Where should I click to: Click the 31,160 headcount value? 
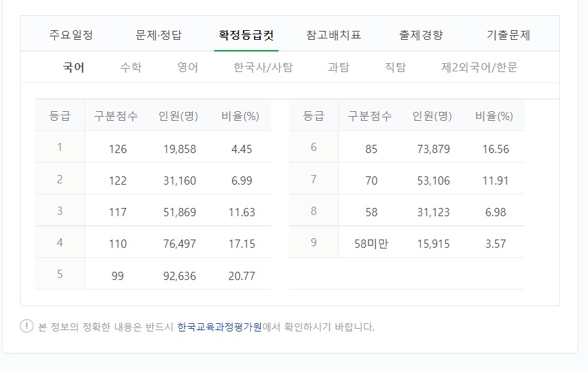(180, 181)
